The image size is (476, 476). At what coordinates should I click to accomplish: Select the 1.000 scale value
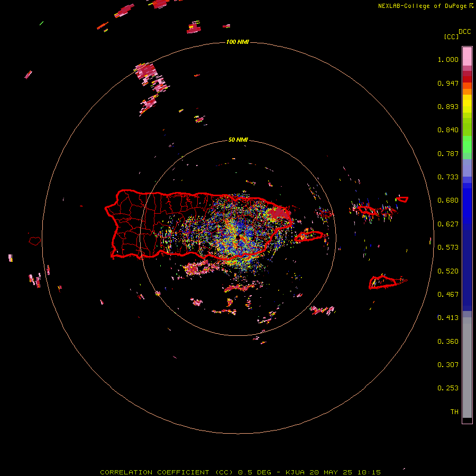448,59
